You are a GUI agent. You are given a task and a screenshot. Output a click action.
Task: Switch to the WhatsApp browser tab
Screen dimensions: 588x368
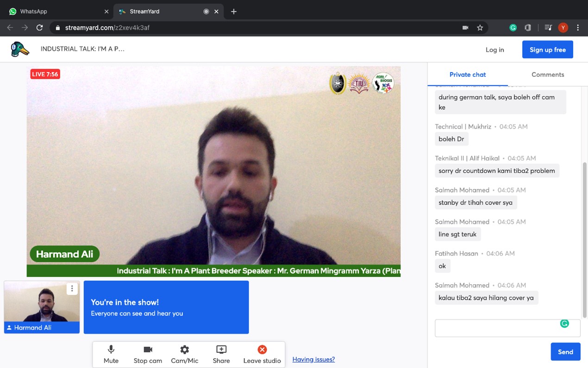pos(56,11)
